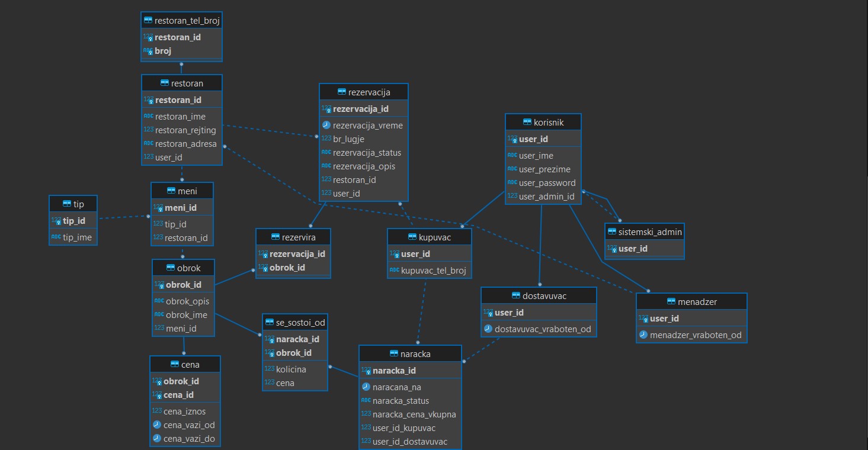The width and height of the screenshot is (868, 450).
Task: Select the rezervacija table header
Action: click(363, 92)
